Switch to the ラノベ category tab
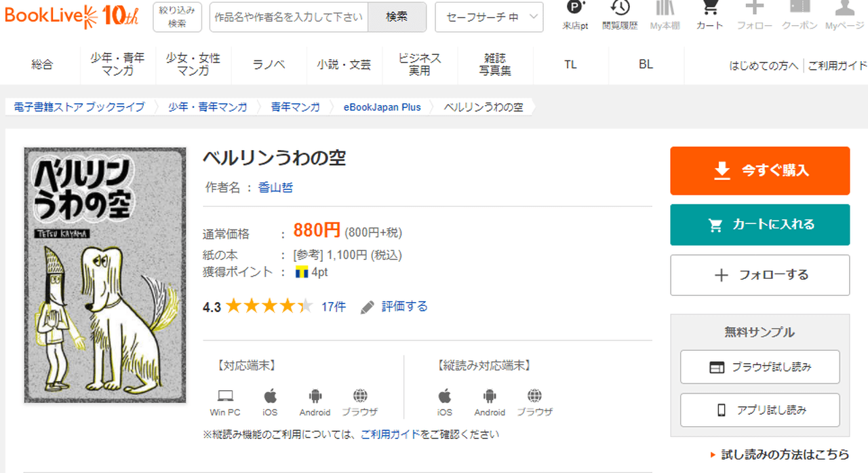Image resolution: width=868 pixels, height=473 pixels. pyautogui.click(x=269, y=64)
